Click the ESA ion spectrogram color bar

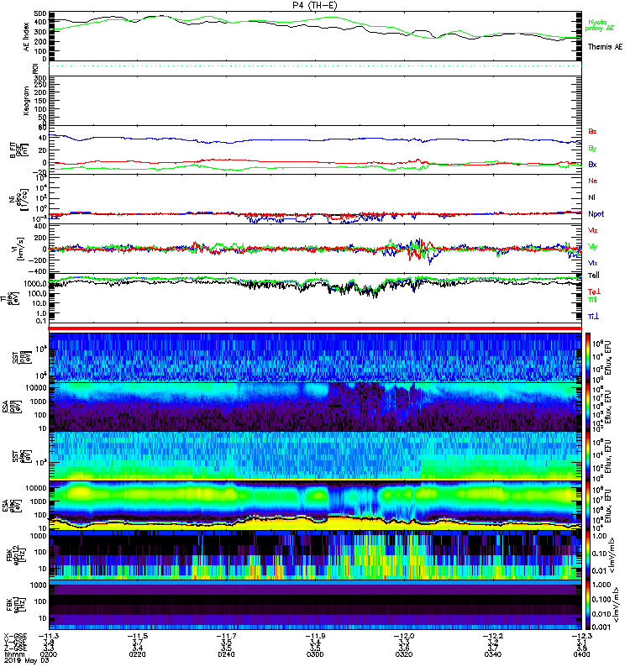click(588, 407)
